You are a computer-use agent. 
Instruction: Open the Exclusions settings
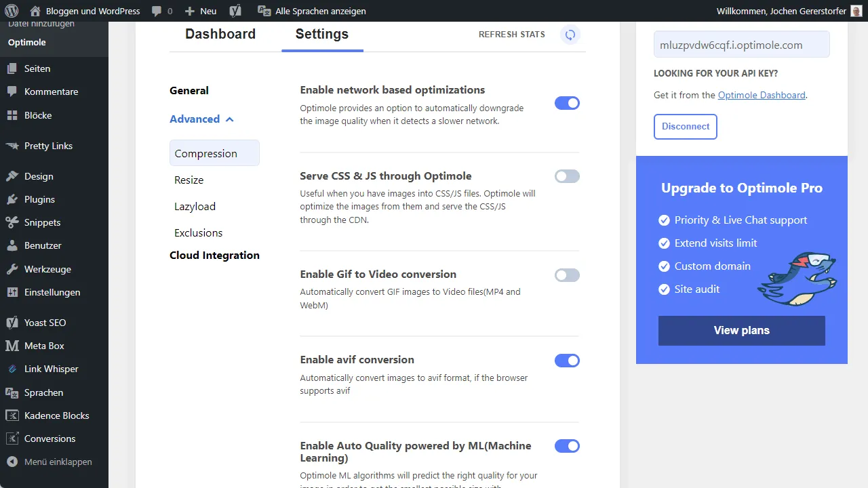[199, 233]
